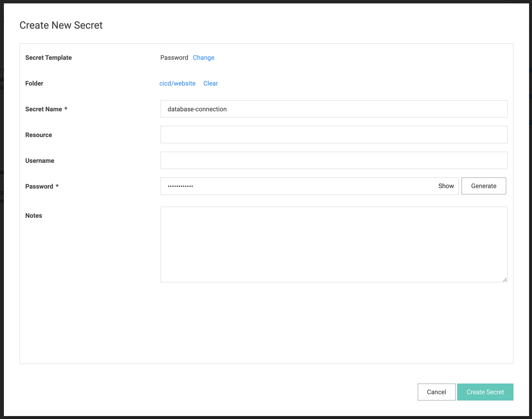Click the 'Password' template value text
Viewport: 532px width, 419px height.
tap(174, 58)
